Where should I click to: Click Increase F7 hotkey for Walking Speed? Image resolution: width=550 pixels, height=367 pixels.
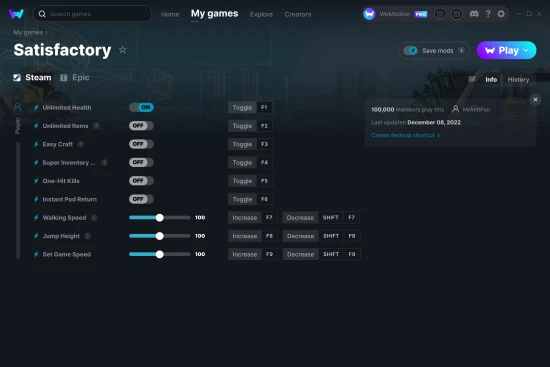point(253,218)
